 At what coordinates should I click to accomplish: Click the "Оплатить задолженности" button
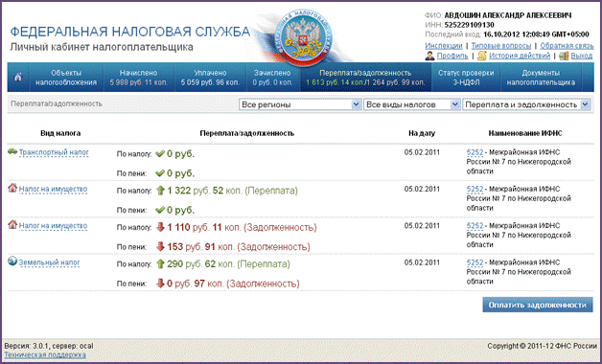pyautogui.click(x=538, y=305)
